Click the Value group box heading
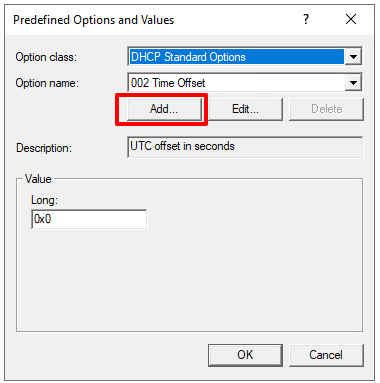The height and width of the screenshot is (383, 380). pyautogui.click(x=38, y=179)
